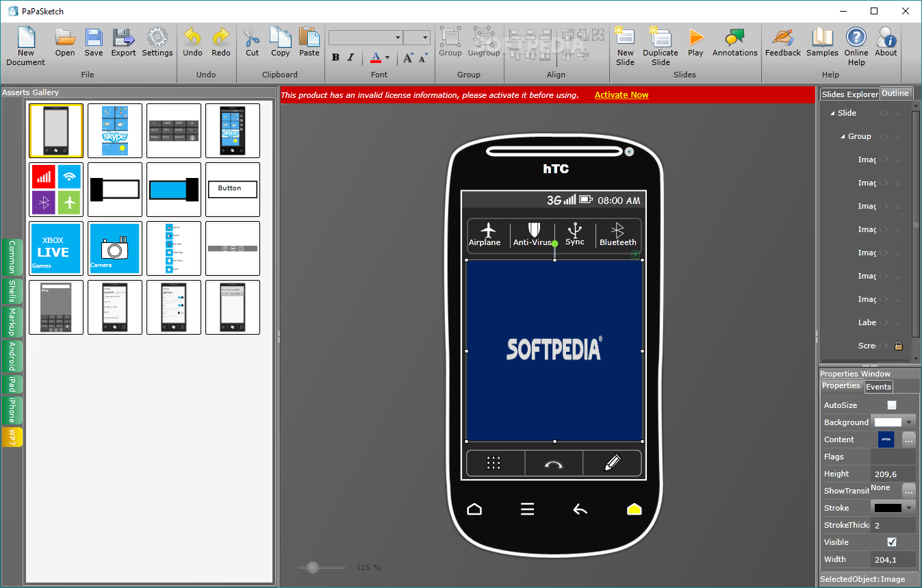
Task: Cut the selected object
Action: [x=252, y=42]
